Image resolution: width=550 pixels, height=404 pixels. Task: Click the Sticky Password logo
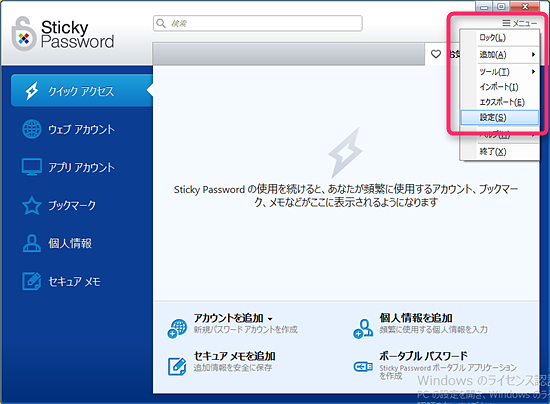(x=63, y=34)
